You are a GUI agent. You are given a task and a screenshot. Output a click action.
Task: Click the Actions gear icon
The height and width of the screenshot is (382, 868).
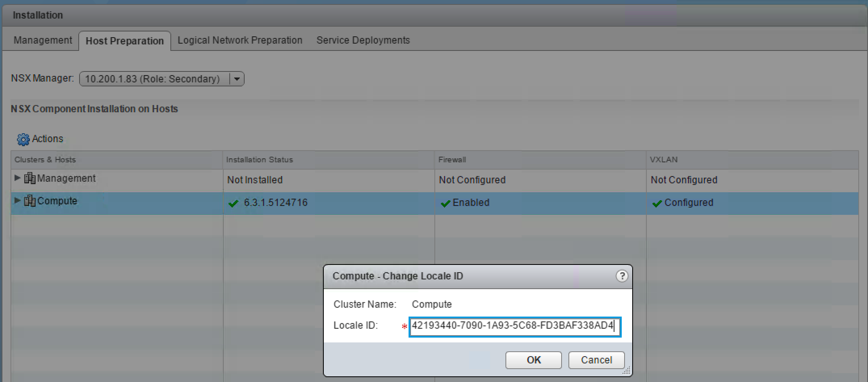coord(23,139)
